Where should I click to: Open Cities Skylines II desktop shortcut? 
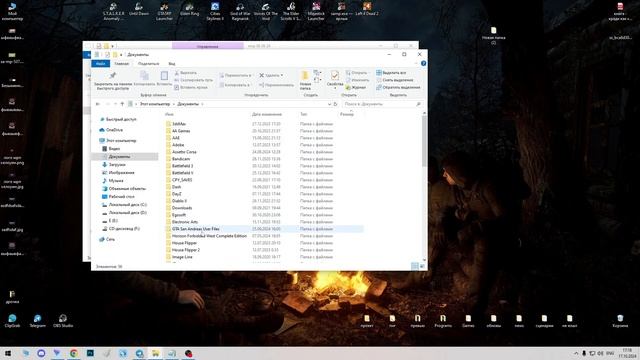215,11
